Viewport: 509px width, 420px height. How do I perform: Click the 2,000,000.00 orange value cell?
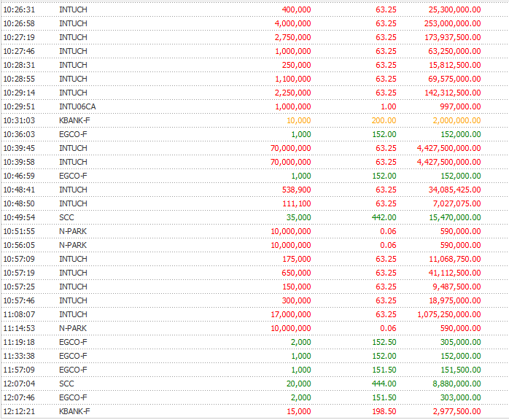coord(456,120)
